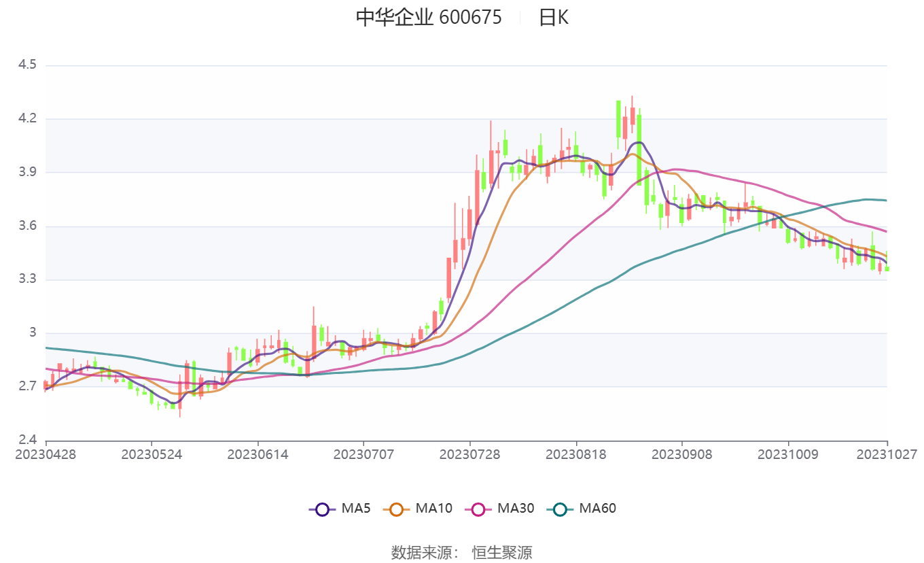This screenshot has width=924, height=563.
Task: Click the 20230908 date label
Action: point(682,454)
